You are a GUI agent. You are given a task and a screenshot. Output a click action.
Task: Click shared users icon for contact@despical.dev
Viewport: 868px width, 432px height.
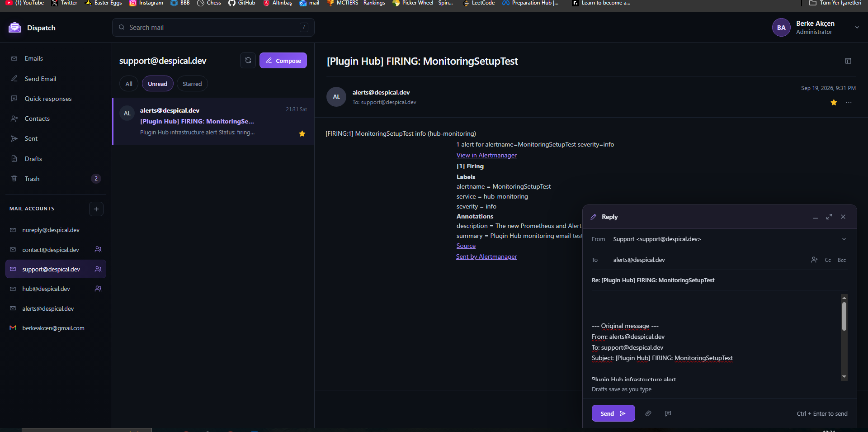point(98,250)
